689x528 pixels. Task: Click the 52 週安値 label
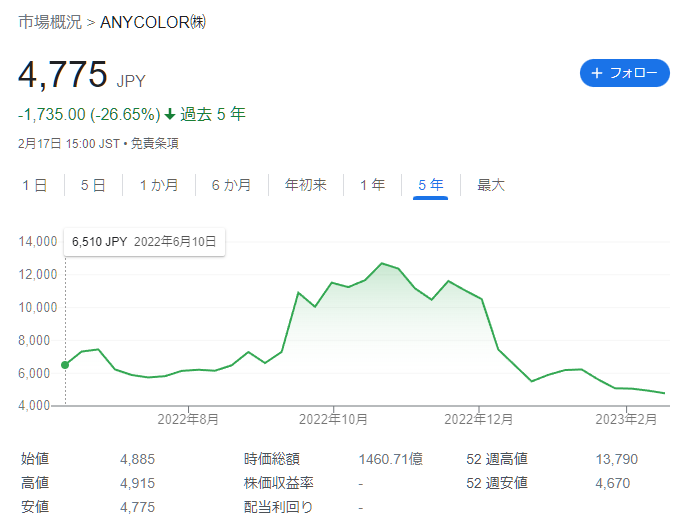tap(497, 483)
